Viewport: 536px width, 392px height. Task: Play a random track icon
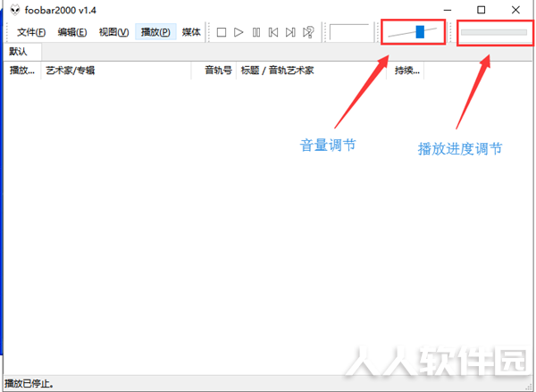(x=308, y=32)
